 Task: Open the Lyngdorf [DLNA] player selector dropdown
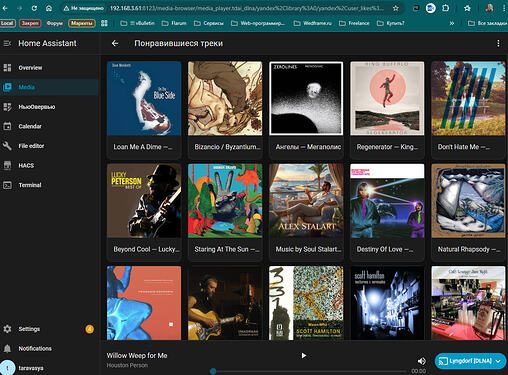pyautogui.click(x=470, y=361)
